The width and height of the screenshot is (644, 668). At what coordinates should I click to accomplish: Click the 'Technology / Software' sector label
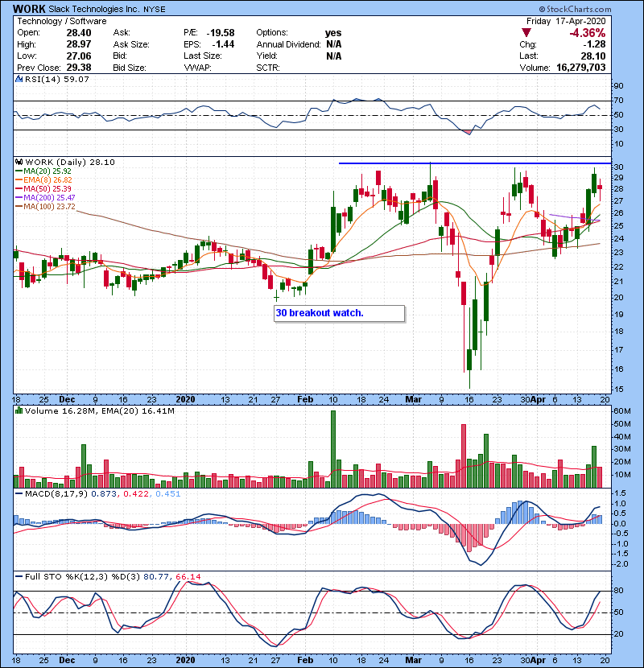click(62, 21)
